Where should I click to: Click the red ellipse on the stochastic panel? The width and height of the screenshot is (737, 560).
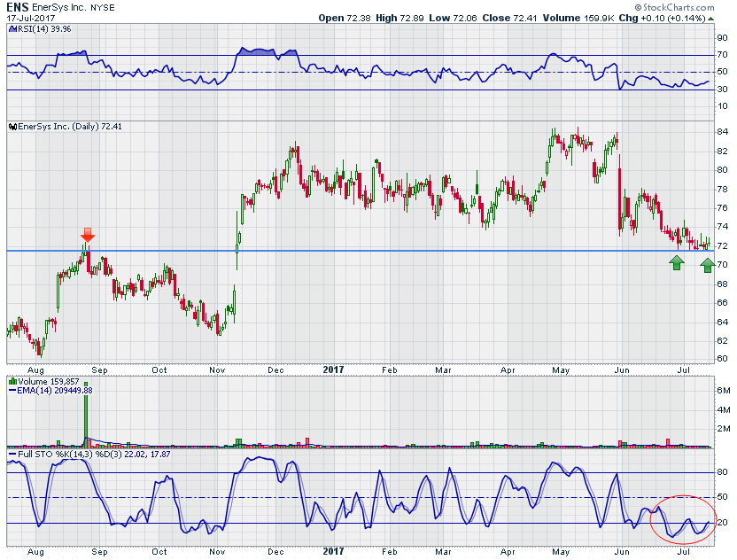[x=680, y=518]
